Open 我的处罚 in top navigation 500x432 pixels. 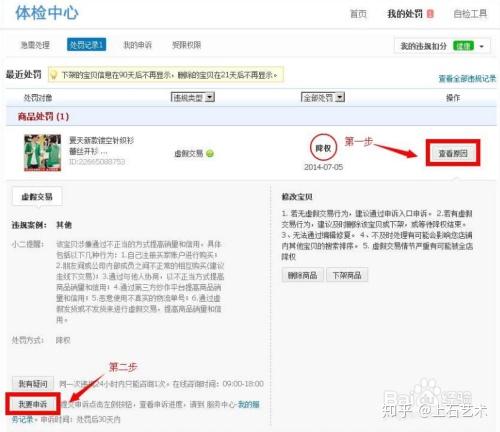click(x=405, y=14)
